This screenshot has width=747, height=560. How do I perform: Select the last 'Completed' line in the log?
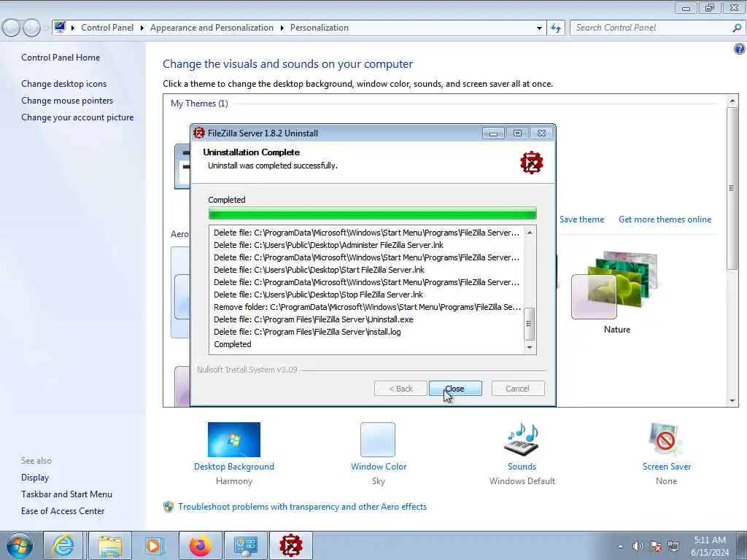pos(233,344)
